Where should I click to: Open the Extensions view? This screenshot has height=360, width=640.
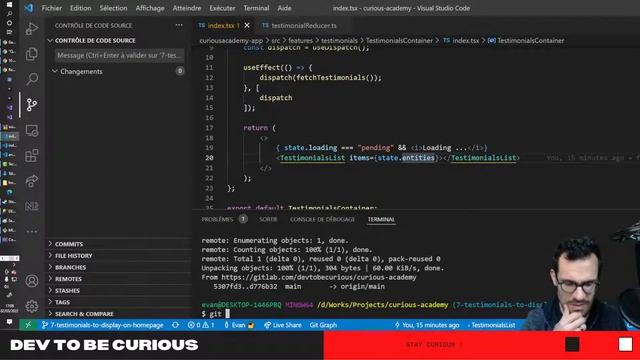32,156
